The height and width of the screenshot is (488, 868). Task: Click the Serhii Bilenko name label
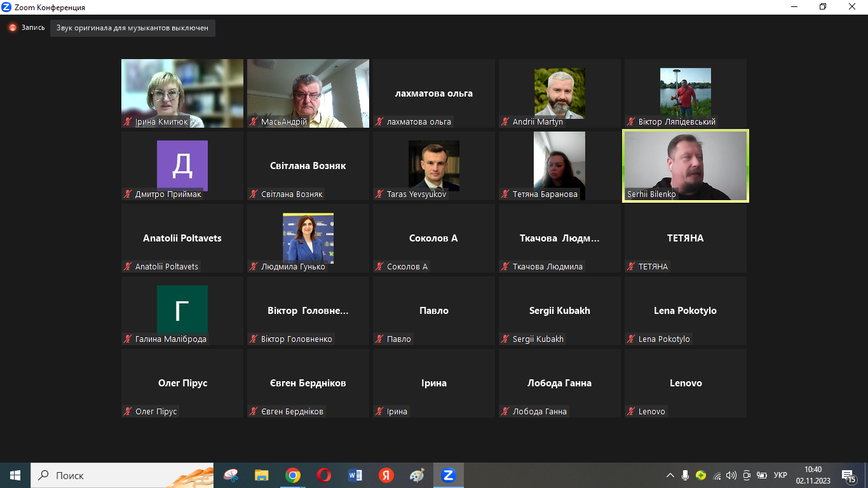click(651, 194)
